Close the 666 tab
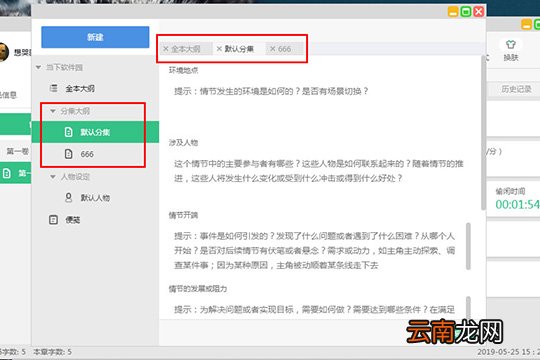This screenshot has width=540, height=360. pyautogui.click(x=272, y=49)
